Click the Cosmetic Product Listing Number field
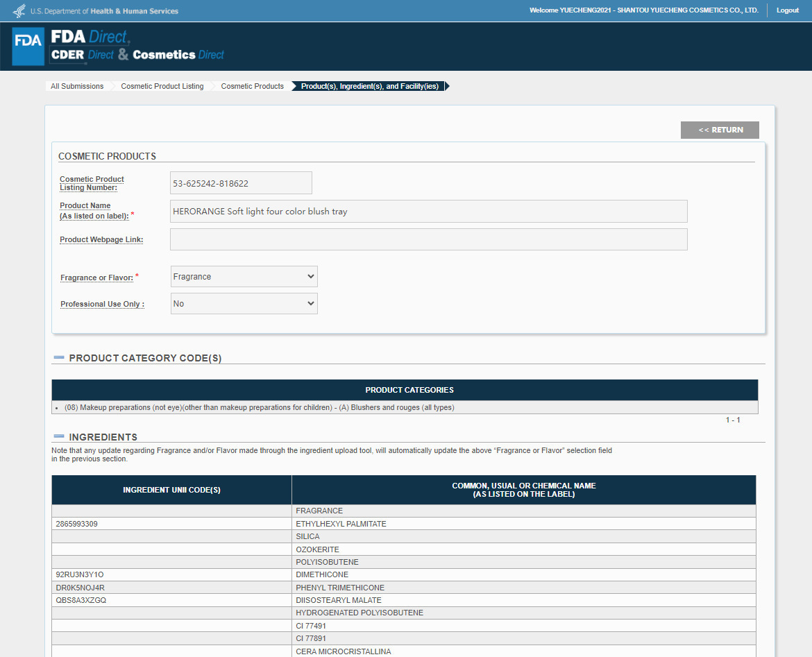The height and width of the screenshot is (657, 812). [242, 182]
